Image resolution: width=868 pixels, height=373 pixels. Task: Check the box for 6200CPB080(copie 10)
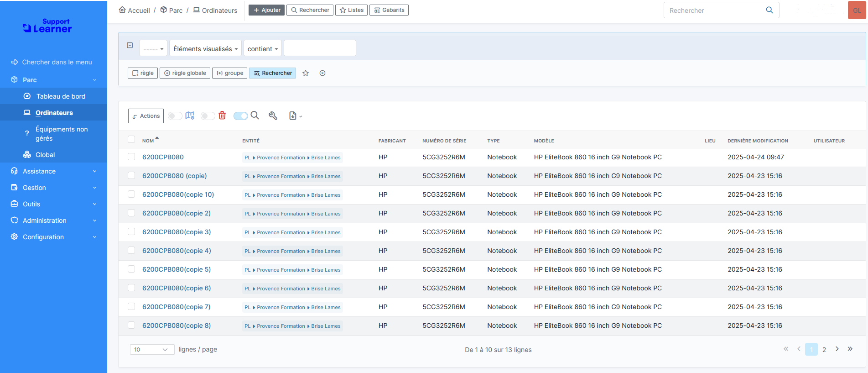[x=131, y=194]
